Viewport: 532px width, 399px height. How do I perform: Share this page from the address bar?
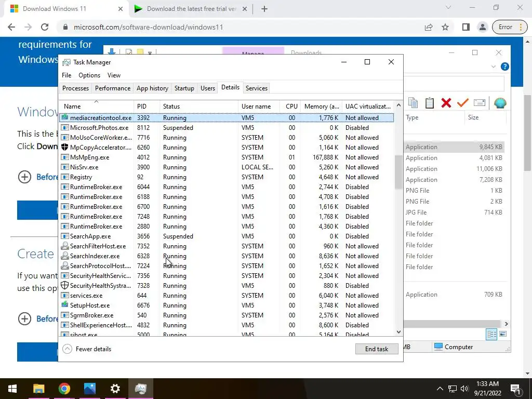coord(429,27)
